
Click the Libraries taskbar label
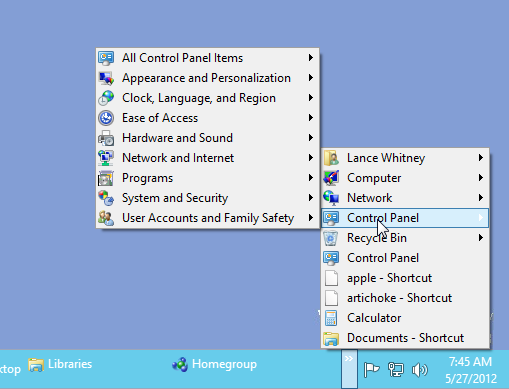coord(70,364)
